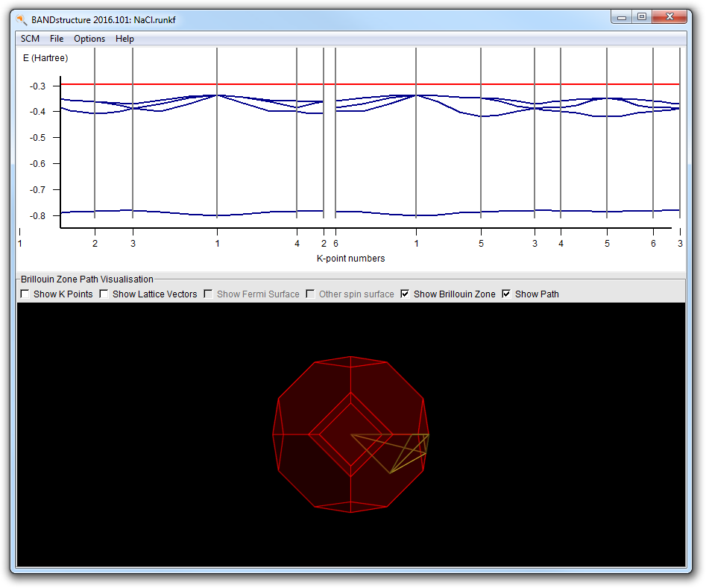
Task: Open the Help menu
Action: [x=125, y=39]
